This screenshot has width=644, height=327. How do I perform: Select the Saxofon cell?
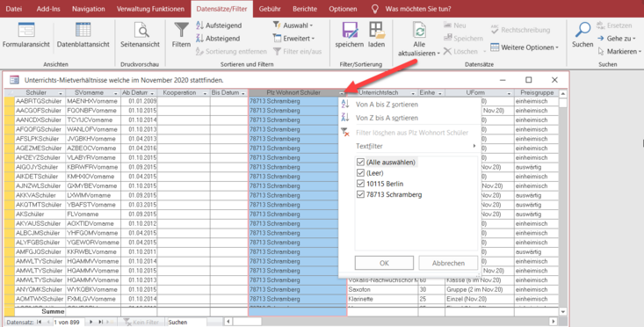382,289
